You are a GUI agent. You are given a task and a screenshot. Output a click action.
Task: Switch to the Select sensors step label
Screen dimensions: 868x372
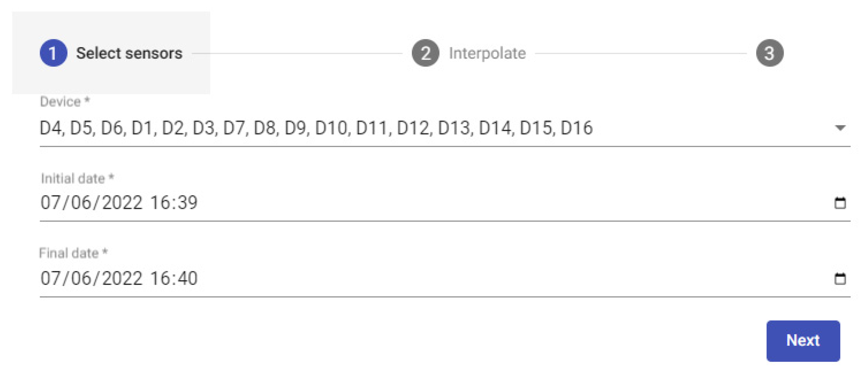coord(129,53)
